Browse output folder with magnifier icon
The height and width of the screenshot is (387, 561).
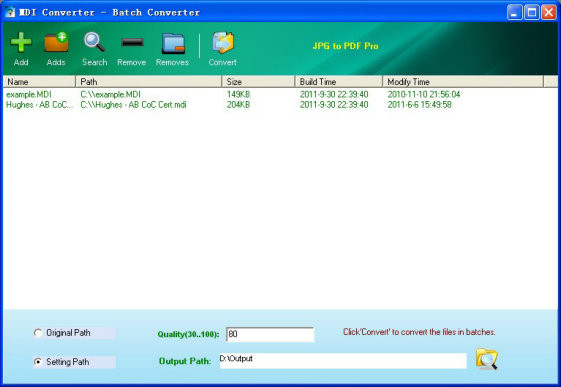[487, 359]
